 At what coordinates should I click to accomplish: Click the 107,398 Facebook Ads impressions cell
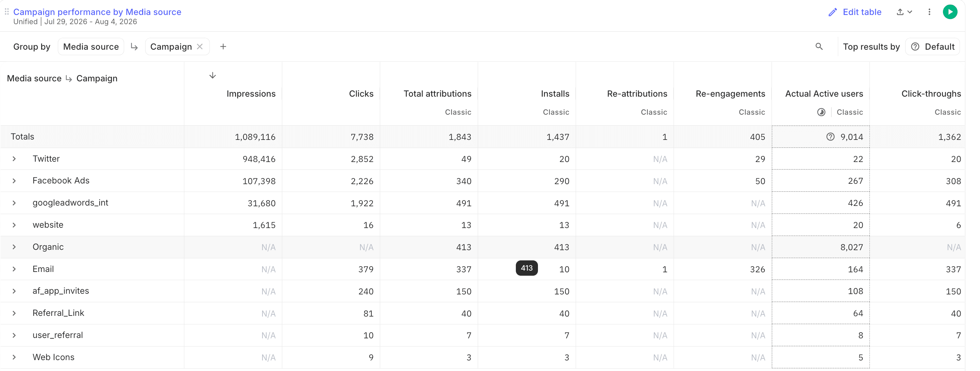coord(259,181)
